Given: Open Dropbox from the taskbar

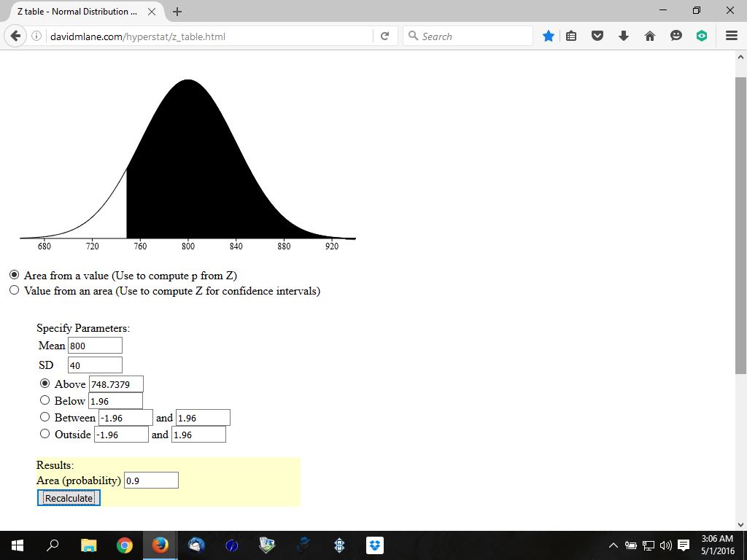Looking at the screenshot, I should point(375,545).
